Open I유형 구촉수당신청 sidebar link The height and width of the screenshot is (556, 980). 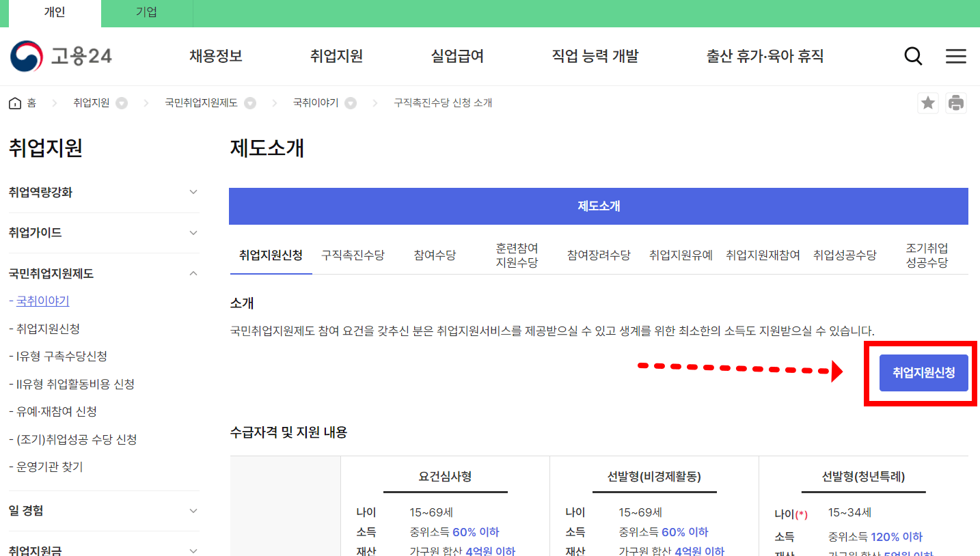tap(62, 357)
